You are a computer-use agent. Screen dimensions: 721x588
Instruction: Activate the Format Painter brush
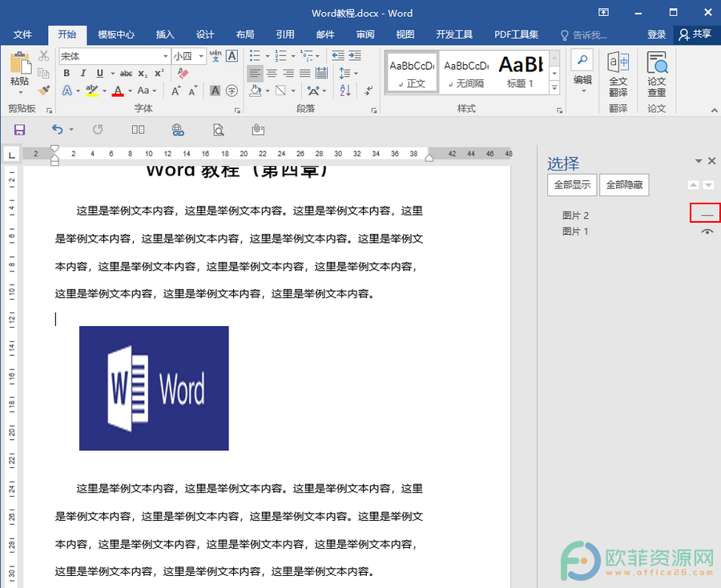[44, 90]
